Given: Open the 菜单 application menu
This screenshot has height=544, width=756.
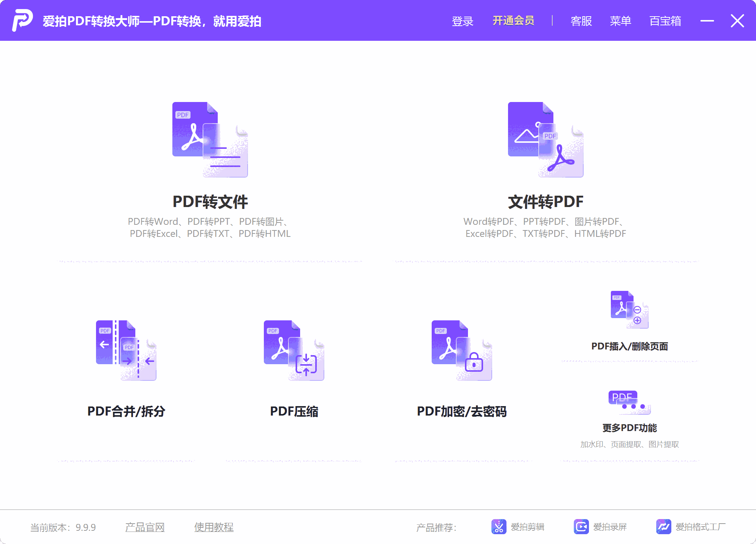Looking at the screenshot, I should (x=621, y=21).
